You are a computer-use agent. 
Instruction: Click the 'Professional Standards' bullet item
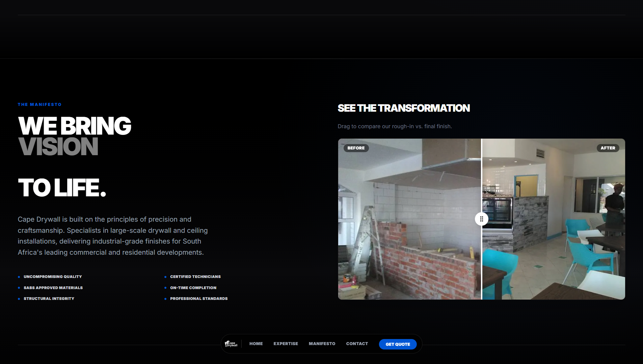coord(198,299)
